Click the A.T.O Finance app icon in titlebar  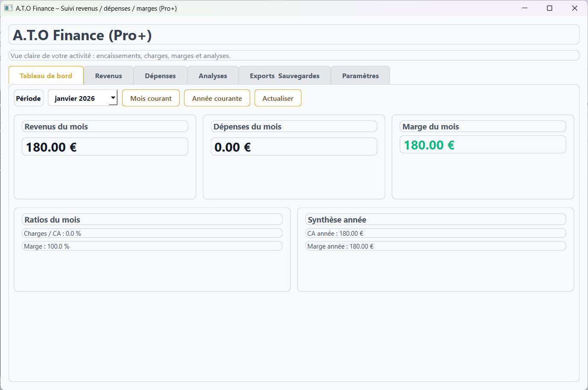(9, 8)
